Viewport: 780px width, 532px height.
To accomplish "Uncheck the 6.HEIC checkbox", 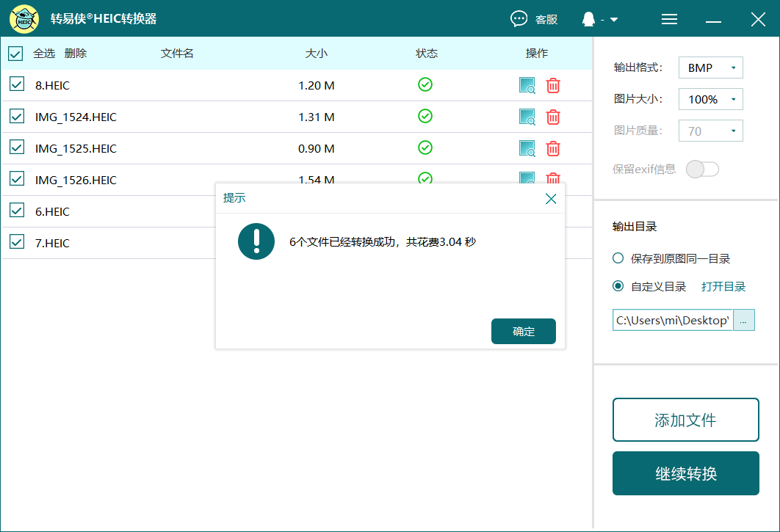I will pyautogui.click(x=17, y=211).
